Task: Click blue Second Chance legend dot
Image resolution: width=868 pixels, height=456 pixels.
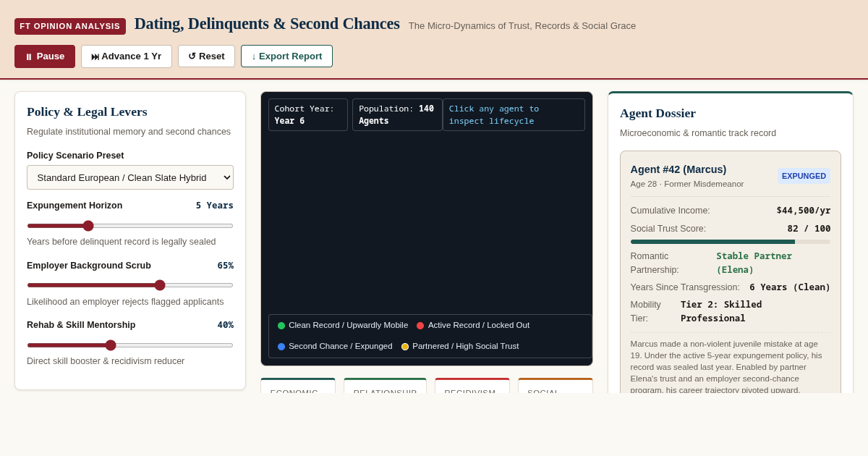Action: (x=281, y=347)
